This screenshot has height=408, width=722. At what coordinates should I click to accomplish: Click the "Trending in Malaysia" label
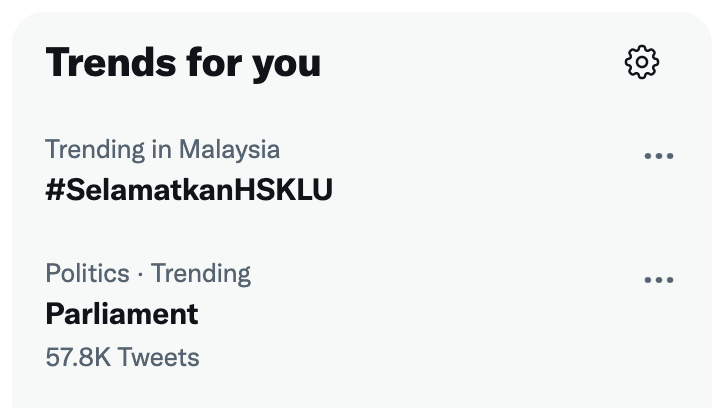click(163, 150)
